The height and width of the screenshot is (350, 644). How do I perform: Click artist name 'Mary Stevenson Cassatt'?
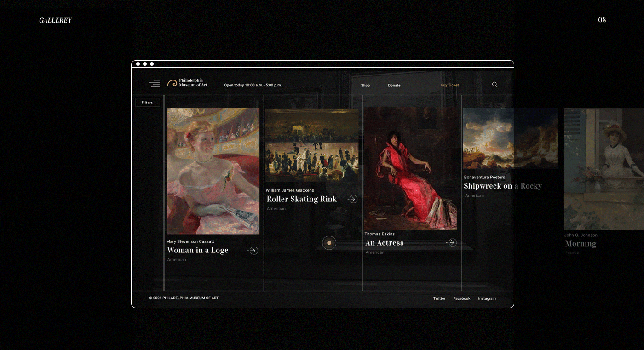190,241
